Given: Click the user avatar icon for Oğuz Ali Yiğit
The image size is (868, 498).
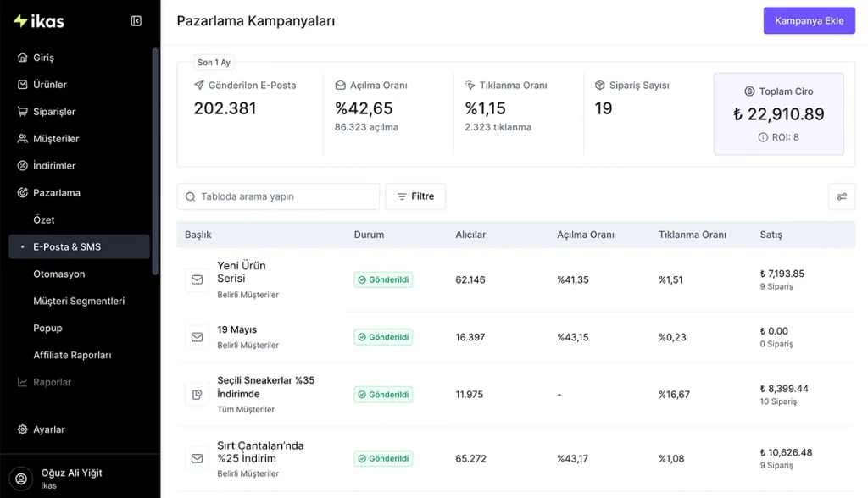Looking at the screenshot, I should [x=21, y=479].
